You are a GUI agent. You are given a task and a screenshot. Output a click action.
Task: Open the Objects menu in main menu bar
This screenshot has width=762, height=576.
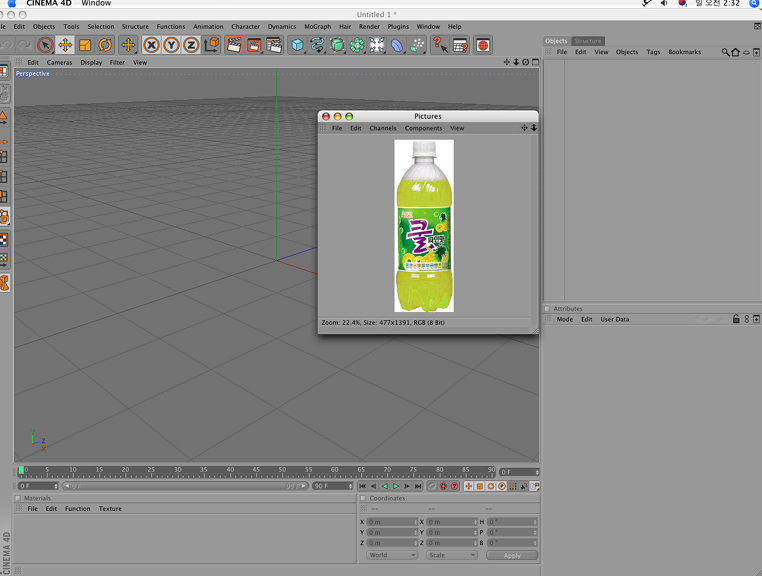(44, 27)
